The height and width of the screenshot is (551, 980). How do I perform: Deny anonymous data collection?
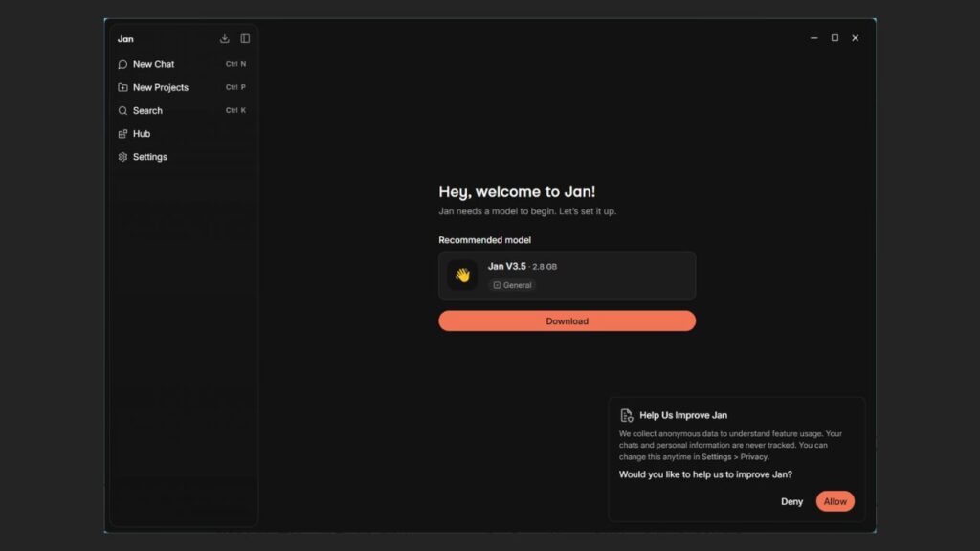pos(791,501)
